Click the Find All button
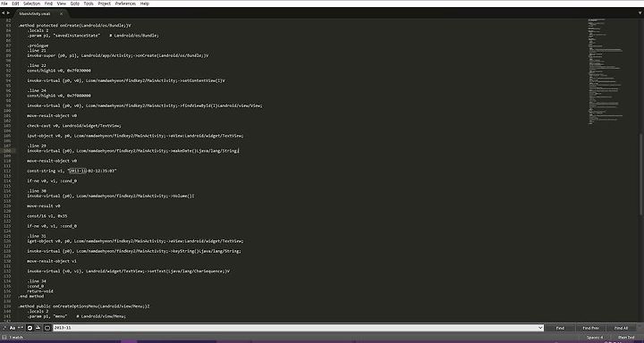644x343 pixels. 621,328
